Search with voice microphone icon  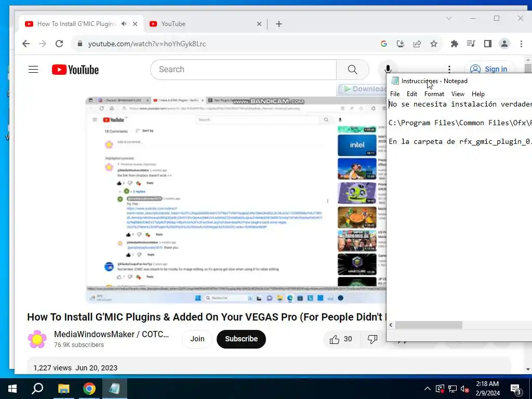pyautogui.click(x=388, y=70)
